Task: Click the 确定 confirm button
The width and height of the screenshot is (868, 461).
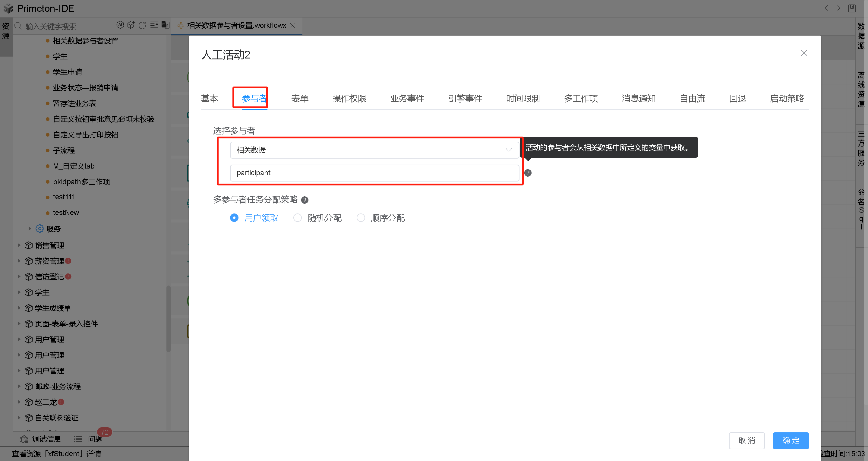Action: click(x=791, y=440)
